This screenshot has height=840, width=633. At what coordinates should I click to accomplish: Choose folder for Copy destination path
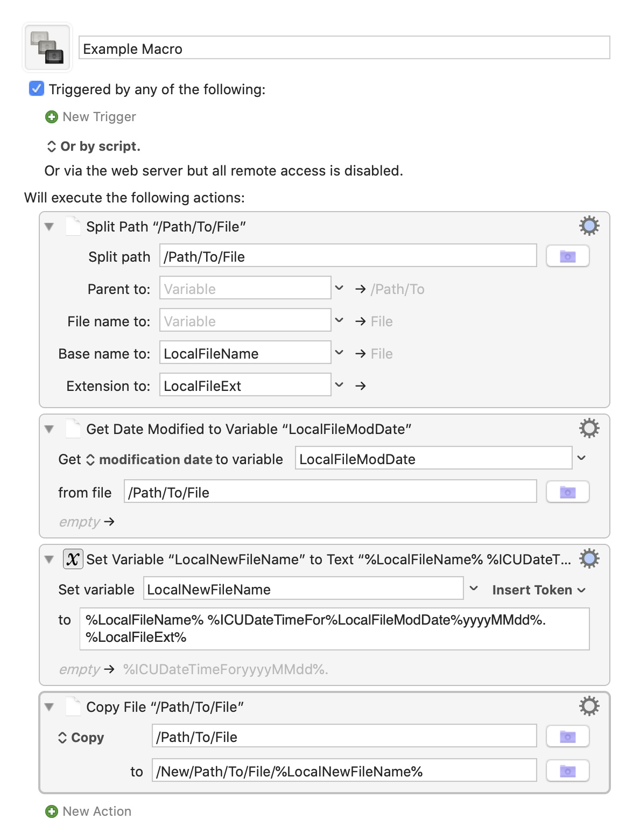(x=567, y=771)
